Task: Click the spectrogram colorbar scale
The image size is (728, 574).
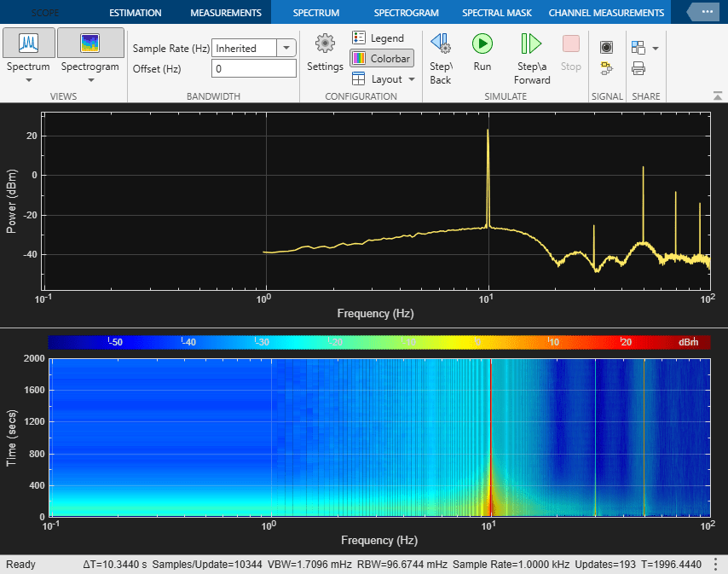Action: (378, 342)
